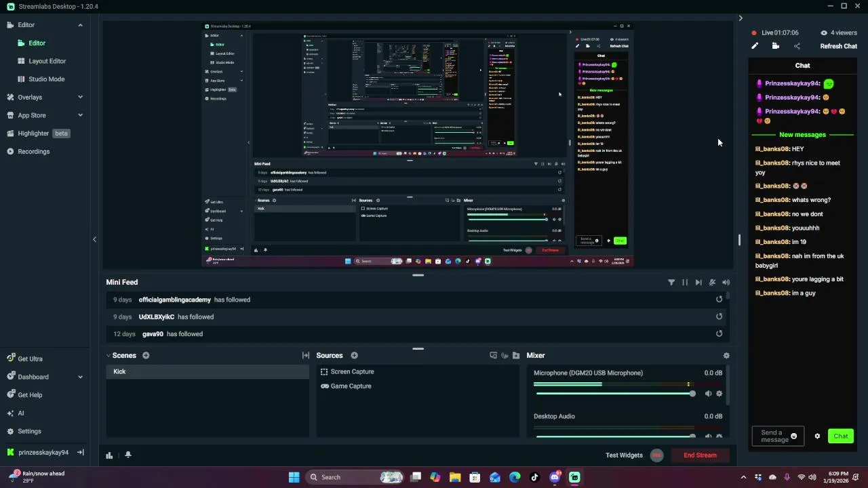Click the Mini Feed volume speaker icon

point(726,283)
